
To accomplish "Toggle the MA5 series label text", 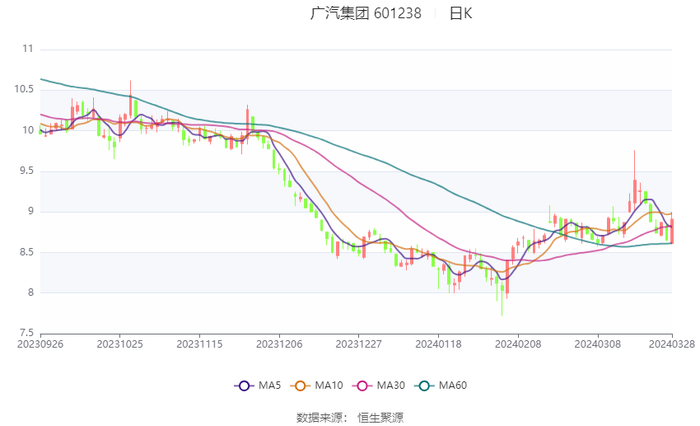I will click(270, 386).
